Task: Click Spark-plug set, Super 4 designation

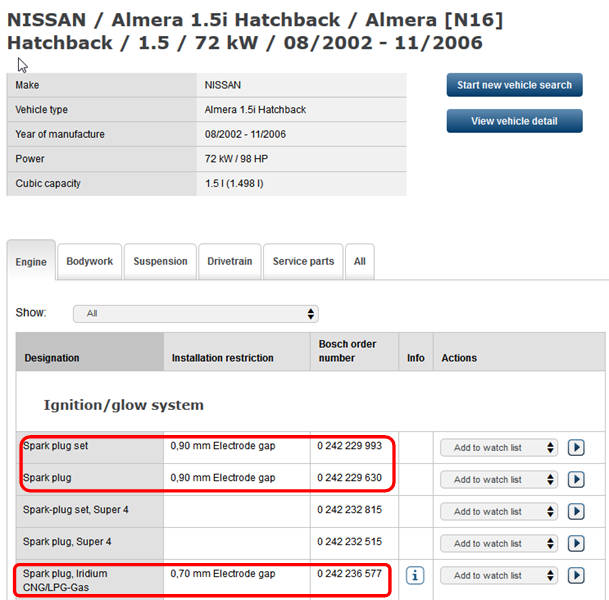Action: point(75,510)
